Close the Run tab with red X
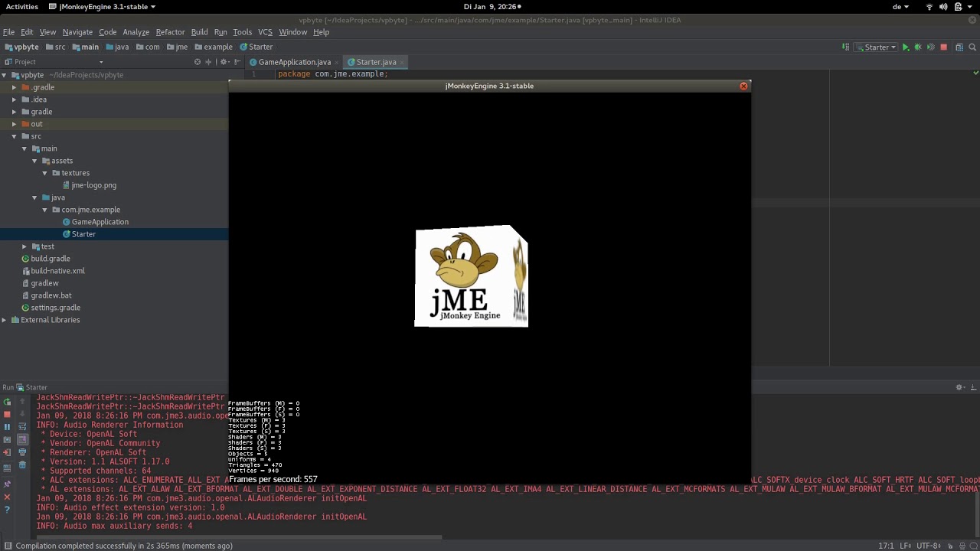The height and width of the screenshot is (551, 980). coord(7,497)
